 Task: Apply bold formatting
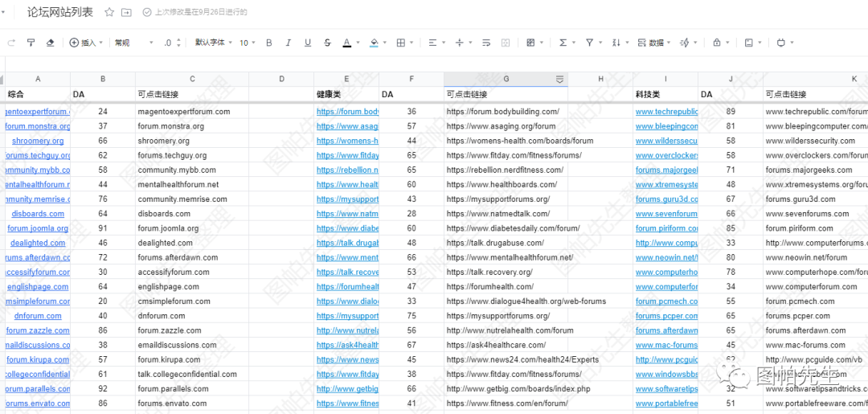269,43
